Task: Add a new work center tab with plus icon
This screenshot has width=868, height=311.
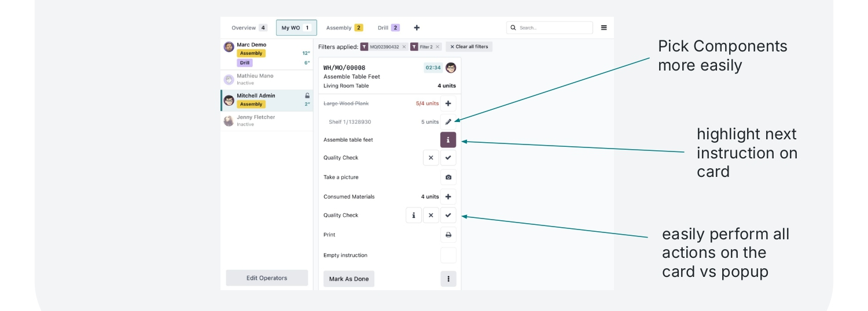Action: (x=417, y=28)
